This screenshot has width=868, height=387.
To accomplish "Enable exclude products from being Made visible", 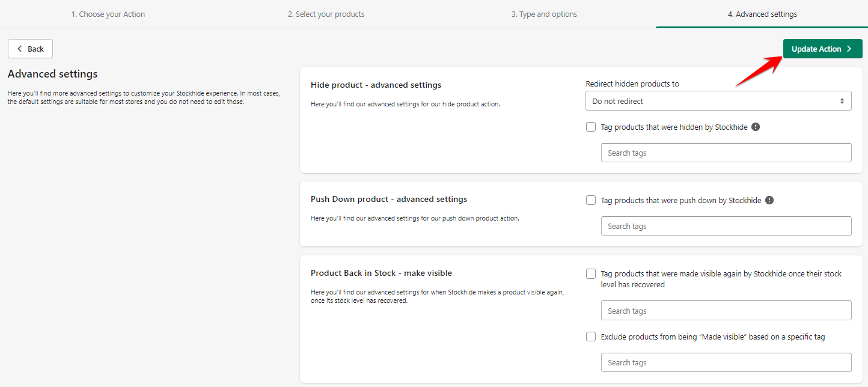I will tap(591, 337).
